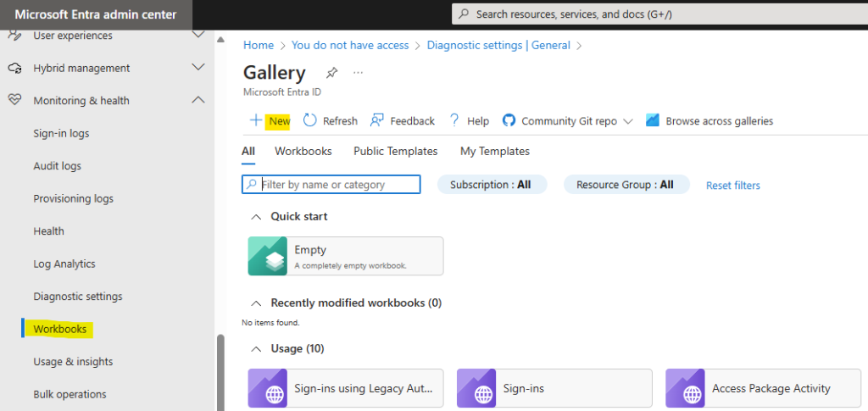Pin the Gallery page with pushpin icon
868x411 pixels.
[331, 73]
